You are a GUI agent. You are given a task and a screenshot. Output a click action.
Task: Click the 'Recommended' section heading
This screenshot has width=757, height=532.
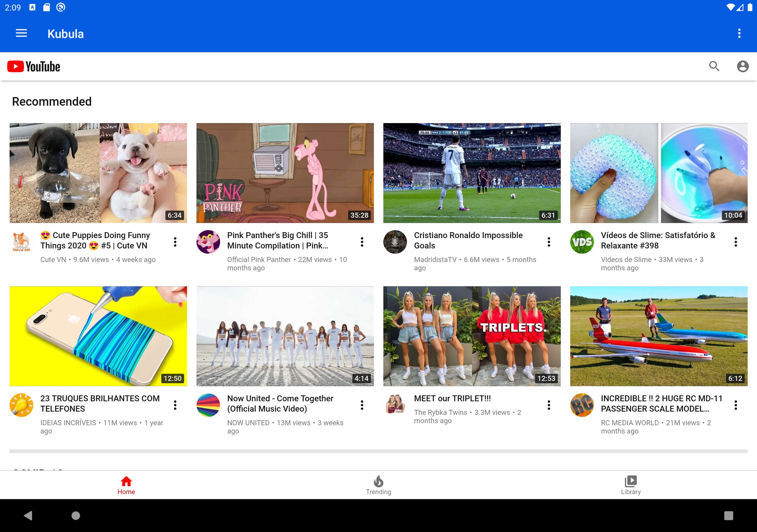pos(52,101)
